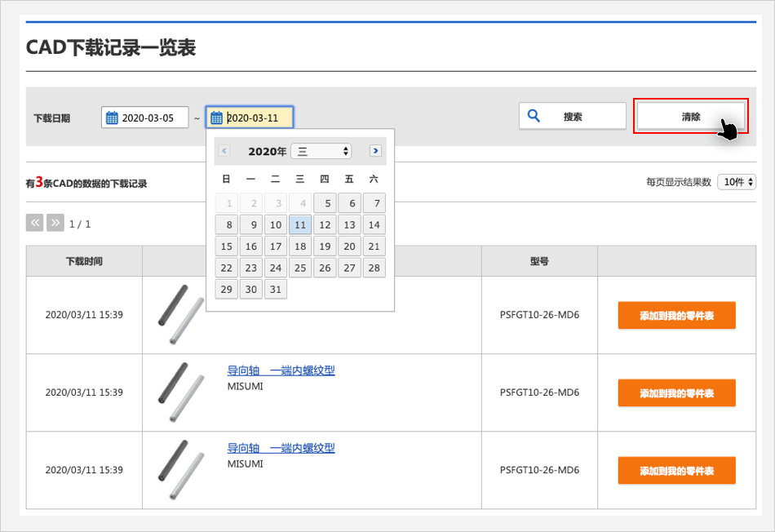This screenshot has width=775, height=532.
Task: Pick day 5 in the calendar
Action: tap(325, 203)
